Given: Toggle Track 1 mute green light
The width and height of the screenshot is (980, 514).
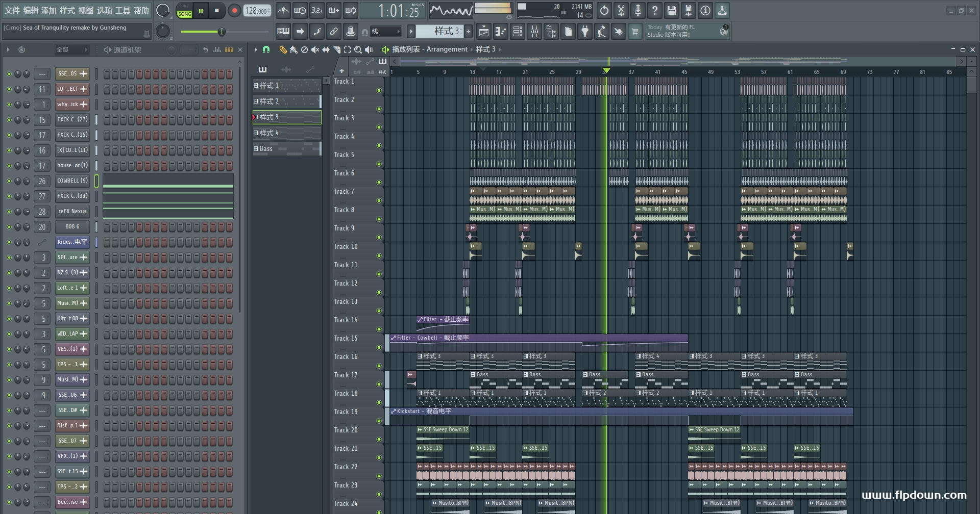Looking at the screenshot, I should click(379, 91).
